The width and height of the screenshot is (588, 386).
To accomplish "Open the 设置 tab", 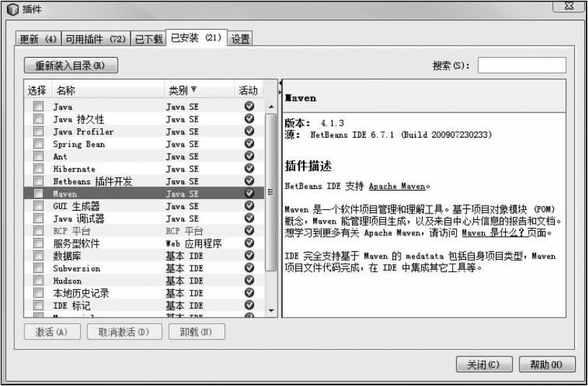I will pos(240,39).
